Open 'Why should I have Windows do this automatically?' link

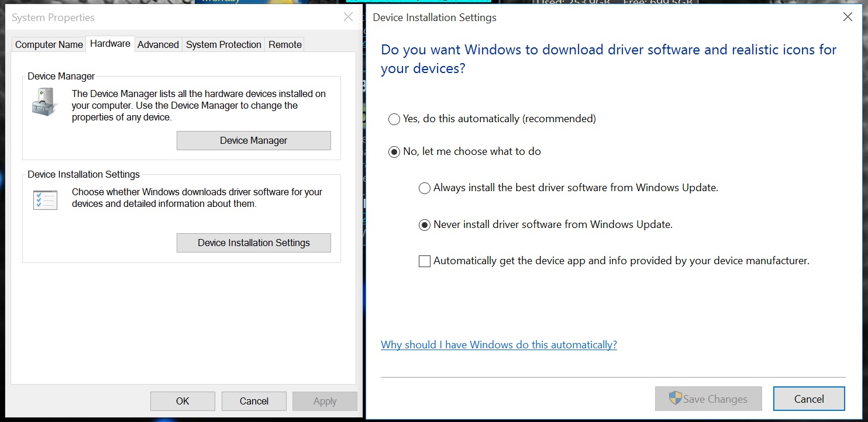point(499,345)
